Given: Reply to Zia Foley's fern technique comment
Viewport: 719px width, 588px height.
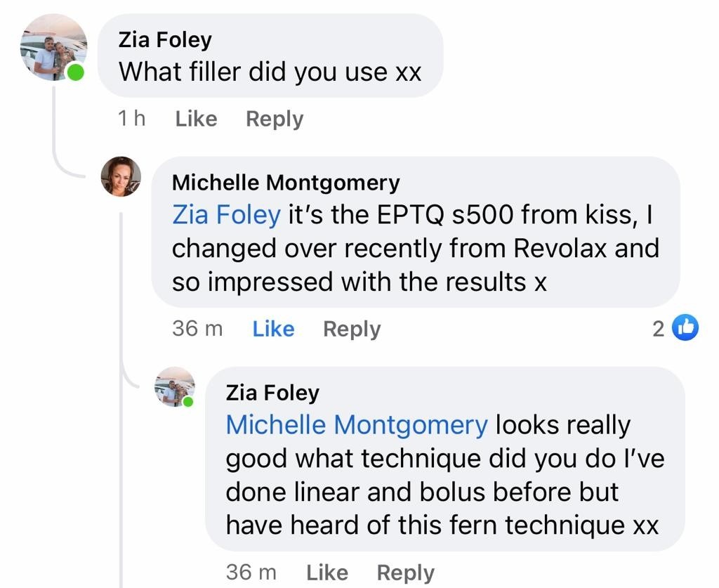Looking at the screenshot, I should (x=406, y=573).
